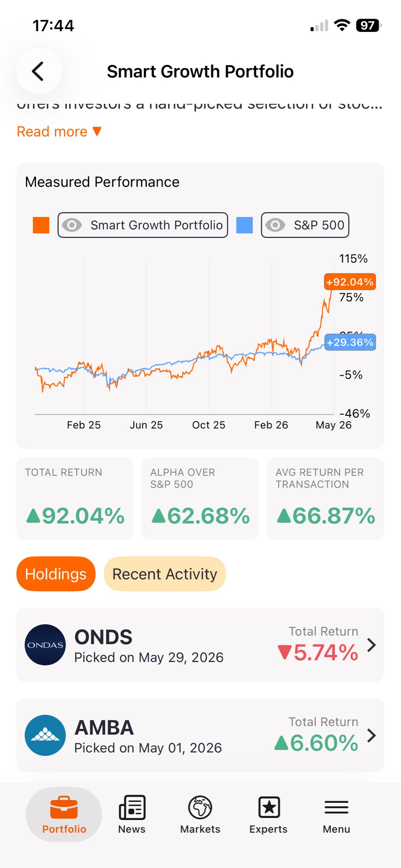Open AMBA details chevron
401x868 pixels.
372,735
